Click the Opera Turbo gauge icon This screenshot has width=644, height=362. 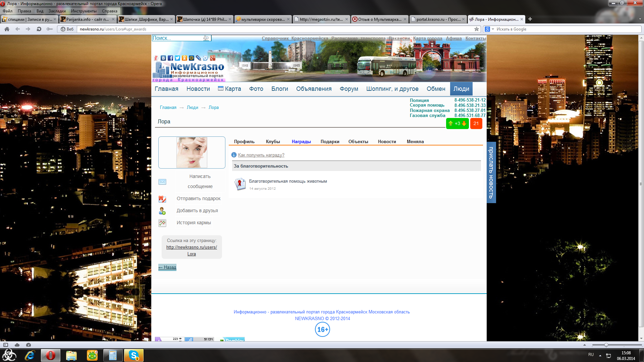coord(29,345)
